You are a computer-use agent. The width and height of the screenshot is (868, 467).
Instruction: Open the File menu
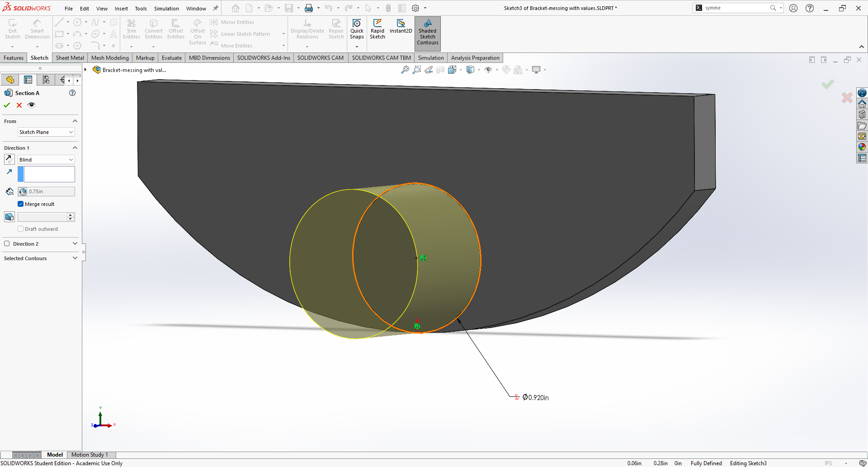(69, 9)
